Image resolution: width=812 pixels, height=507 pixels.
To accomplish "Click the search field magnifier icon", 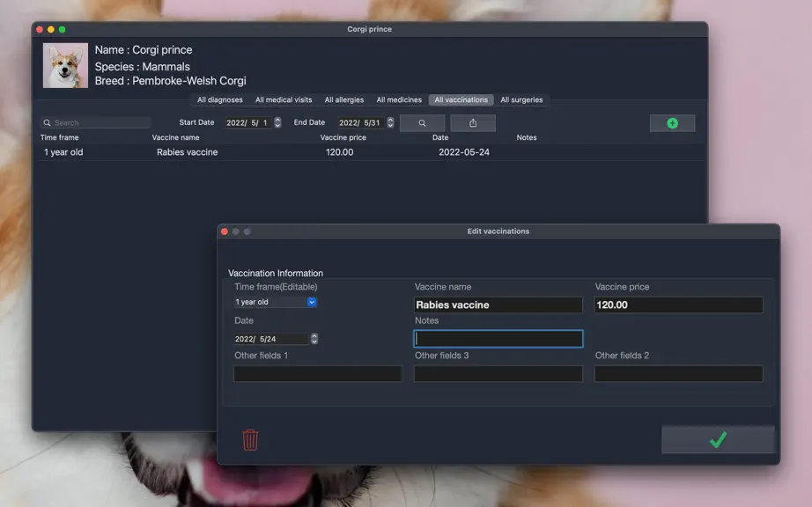I will point(48,122).
